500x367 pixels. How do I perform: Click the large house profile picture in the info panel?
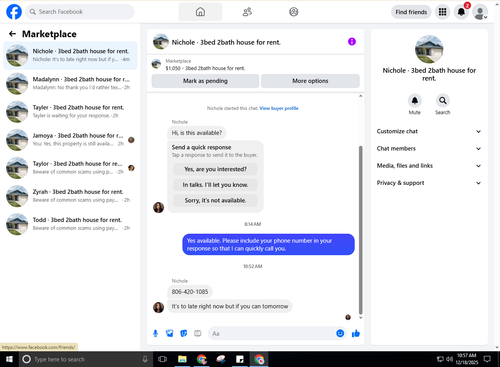point(429,49)
